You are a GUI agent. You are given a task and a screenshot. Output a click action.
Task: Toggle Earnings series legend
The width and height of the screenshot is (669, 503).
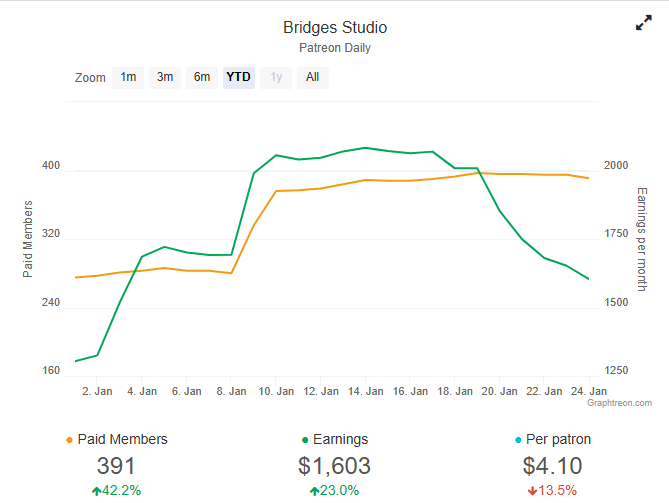tap(335, 439)
